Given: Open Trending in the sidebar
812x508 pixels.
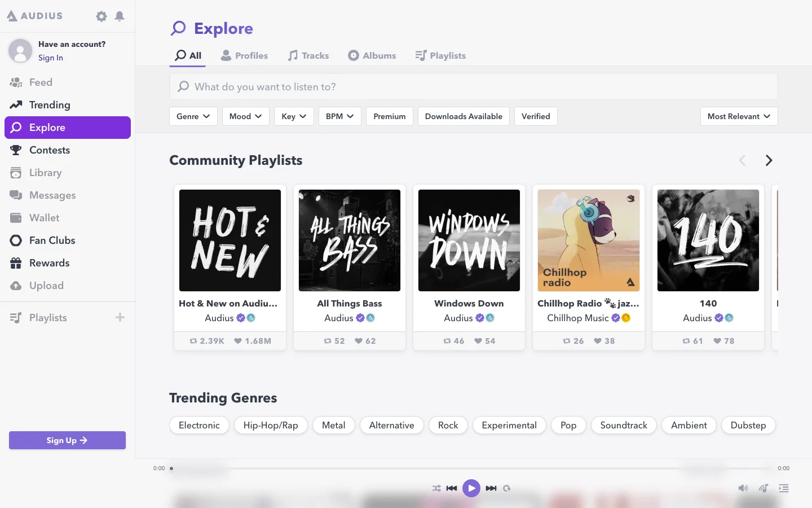Looking at the screenshot, I should pos(68,105).
